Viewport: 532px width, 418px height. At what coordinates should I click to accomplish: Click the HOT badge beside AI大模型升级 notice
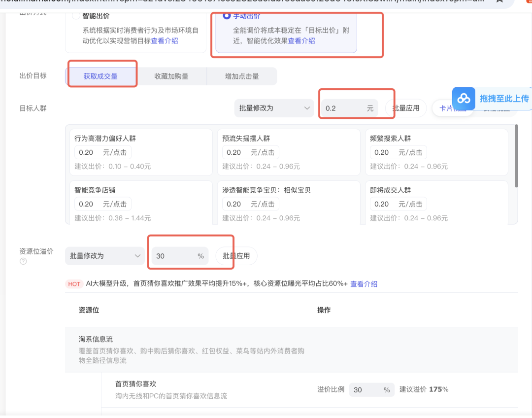pos(74,283)
